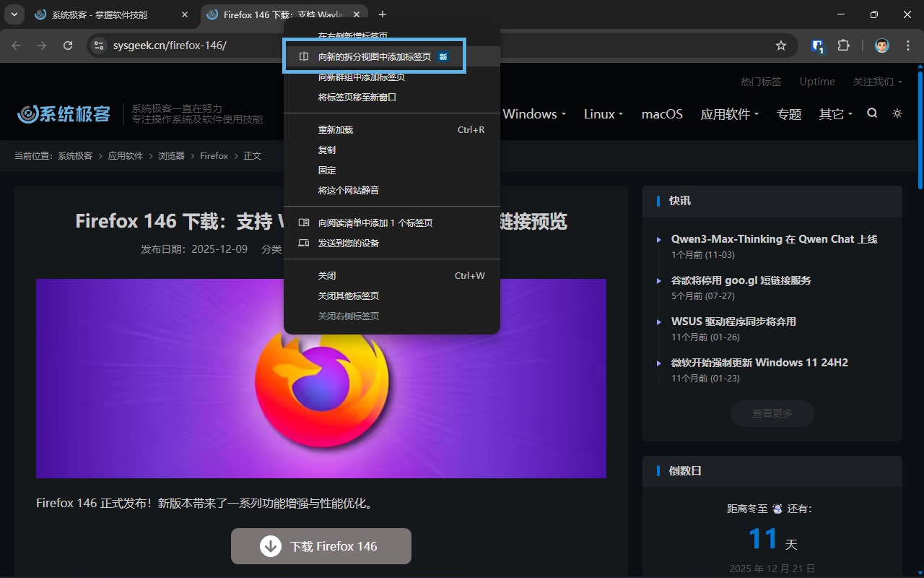Click the 下载 Firefox 146 button

point(321,546)
